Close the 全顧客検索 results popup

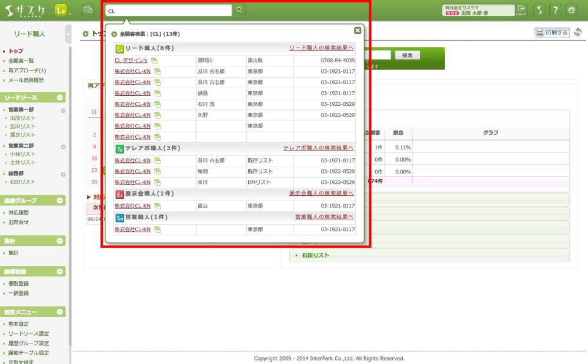tap(358, 31)
